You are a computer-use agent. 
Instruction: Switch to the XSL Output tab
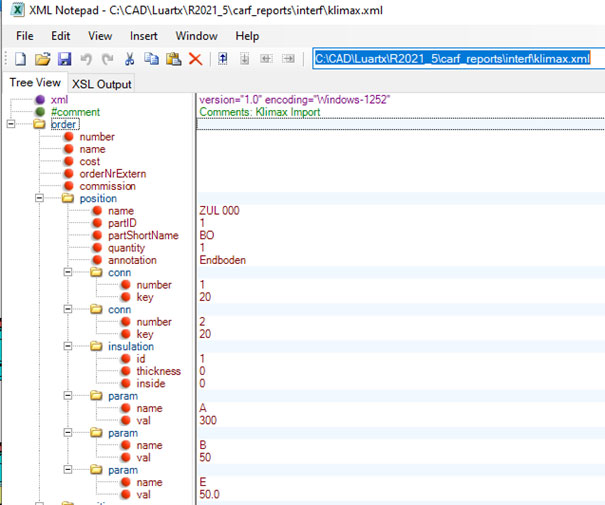(x=101, y=84)
